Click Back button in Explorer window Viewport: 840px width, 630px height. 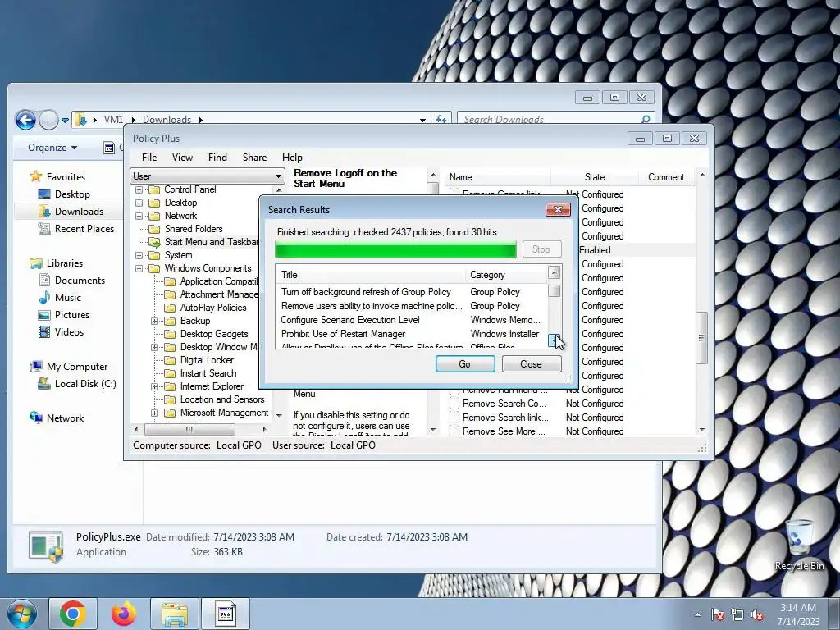click(25, 120)
